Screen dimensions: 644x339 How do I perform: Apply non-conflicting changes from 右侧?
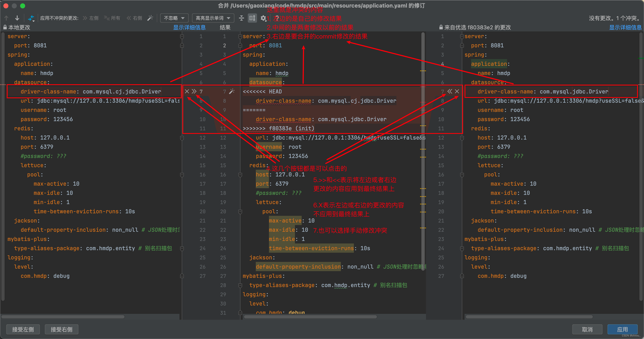coord(134,18)
